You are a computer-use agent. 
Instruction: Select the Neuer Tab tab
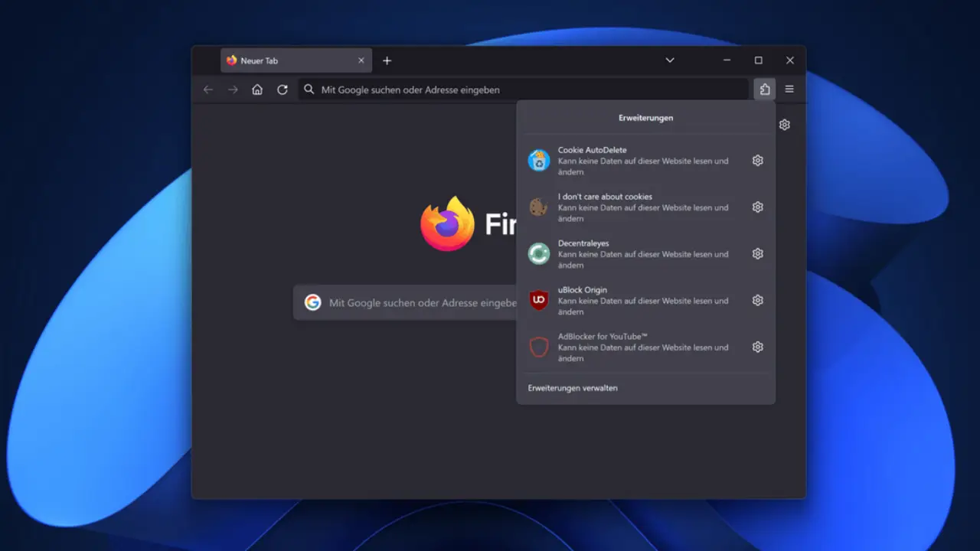(x=296, y=60)
